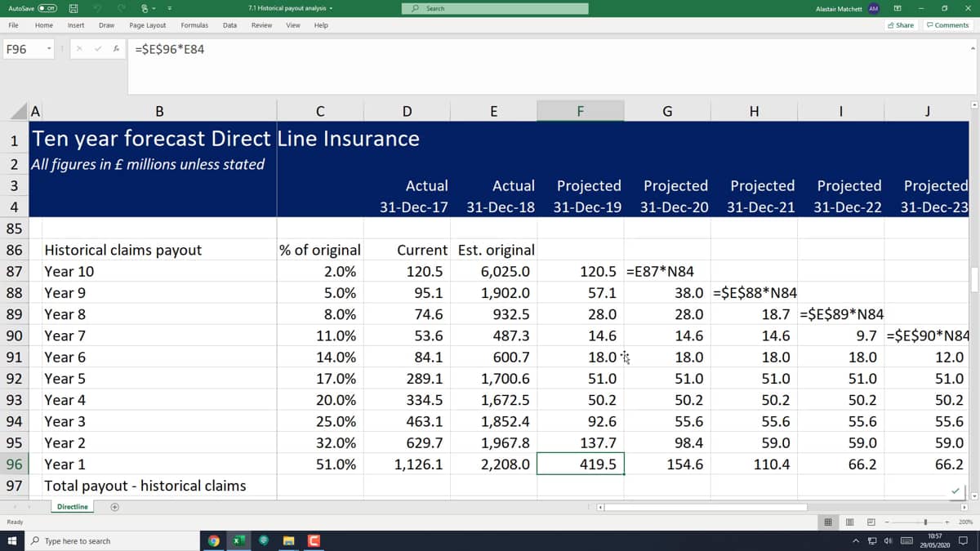Select the Directline sheet tab

pos(72,507)
